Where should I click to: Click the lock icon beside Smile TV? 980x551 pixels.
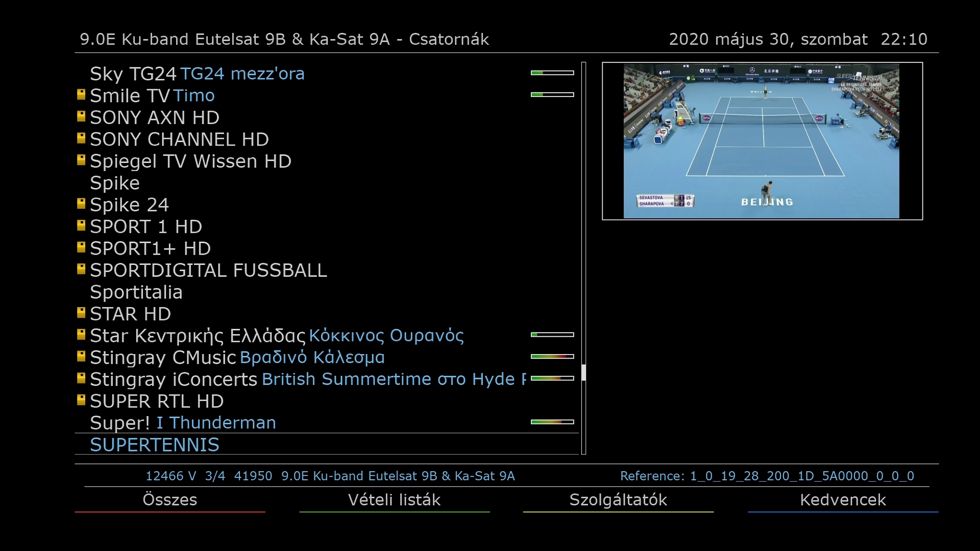[x=81, y=94]
